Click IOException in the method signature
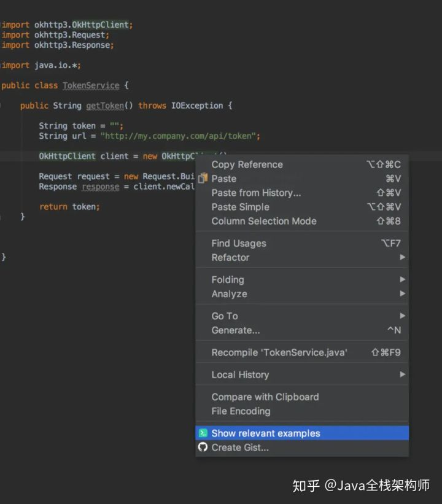The image size is (442, 504). tap(196, 106)
